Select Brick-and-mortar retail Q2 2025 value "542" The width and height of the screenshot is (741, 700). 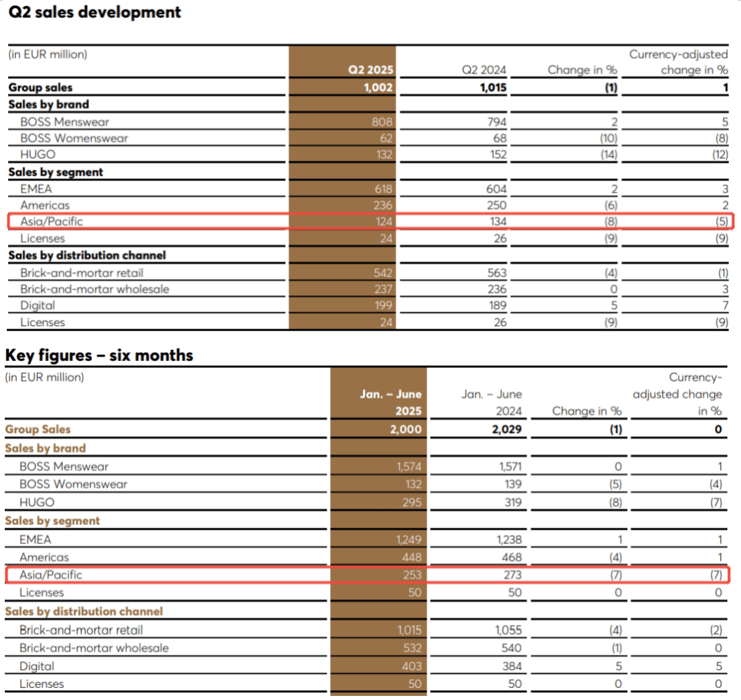tap(383, 272)
